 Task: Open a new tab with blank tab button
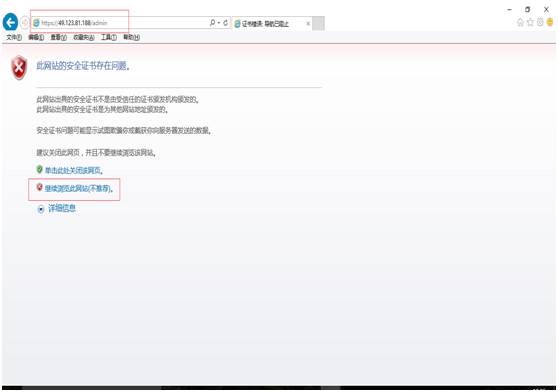[x=318, y=23]
